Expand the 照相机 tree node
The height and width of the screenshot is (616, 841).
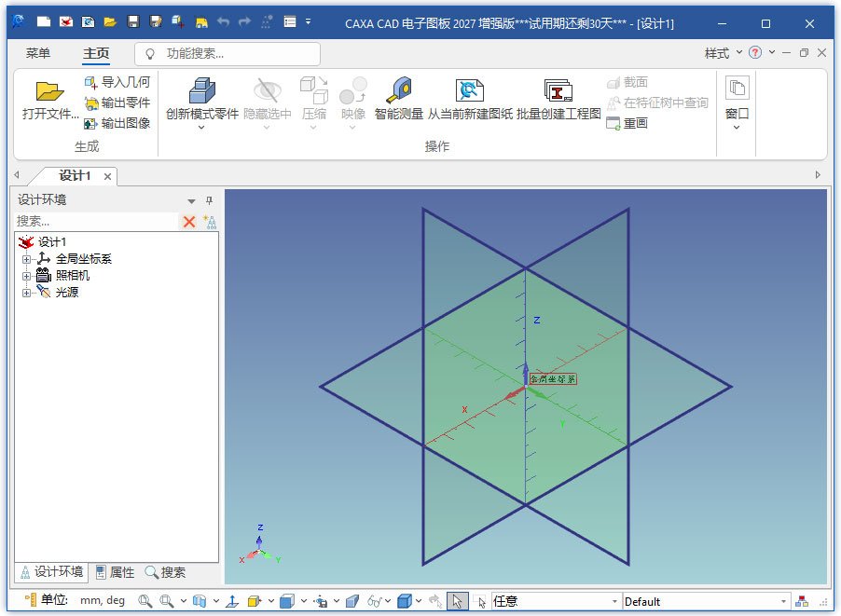tap(26, 276)
